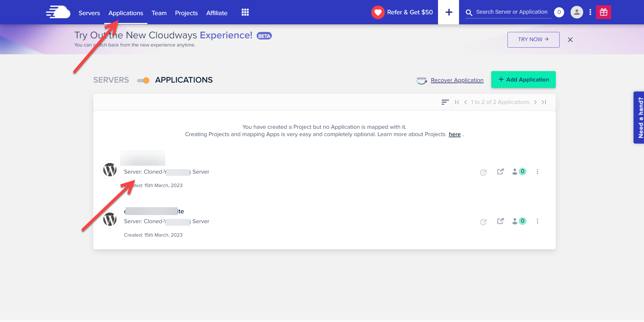
Task: Open the apps grid menu icon
Action: coord(245,12)
